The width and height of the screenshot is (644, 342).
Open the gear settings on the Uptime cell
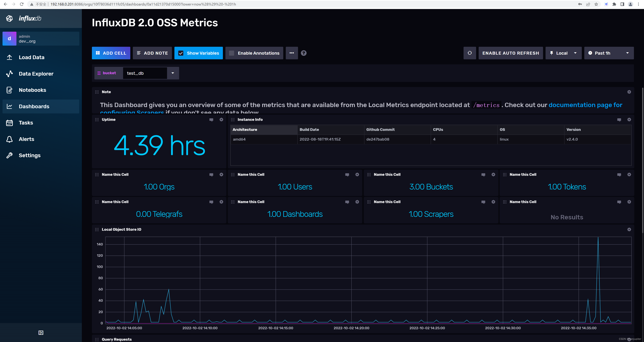click(x=221, y=120)
